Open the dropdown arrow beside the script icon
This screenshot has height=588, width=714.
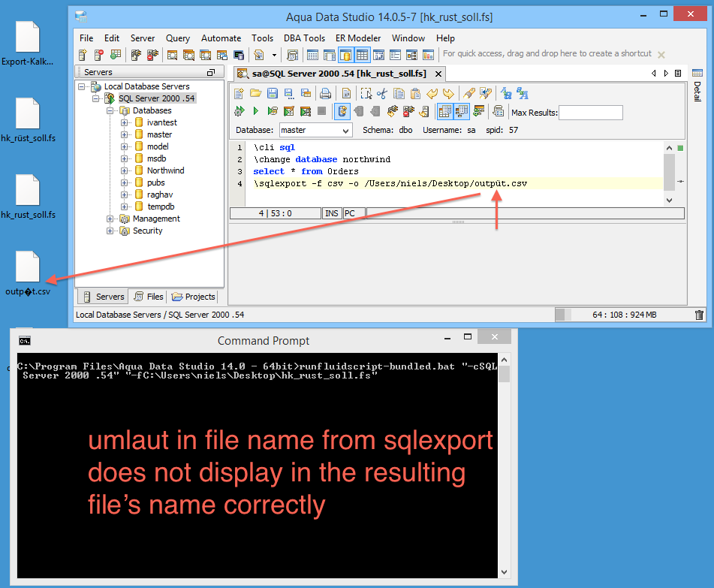point(274,56)
